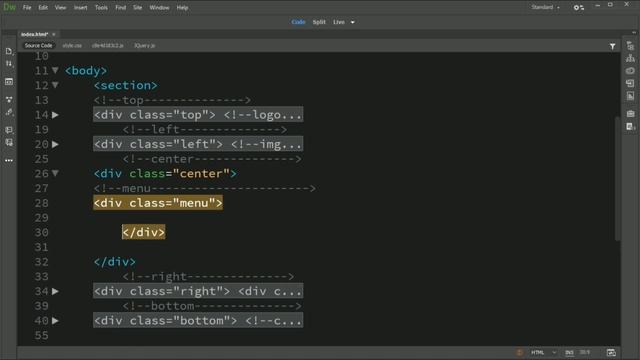Viewport: 640px width, 360px height.
Task: Collapse body tag at line 11
Action: [x=55, y=70]
